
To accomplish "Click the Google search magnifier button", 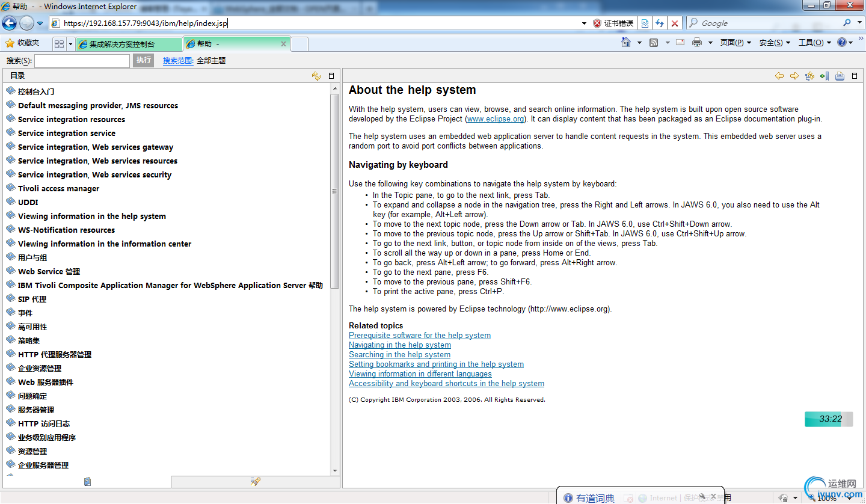I will (x=847, y=23).
